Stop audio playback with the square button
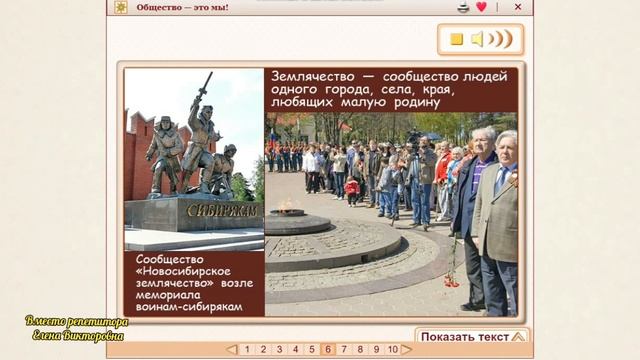This screenshot has width=640, height=360. (456, 39)
